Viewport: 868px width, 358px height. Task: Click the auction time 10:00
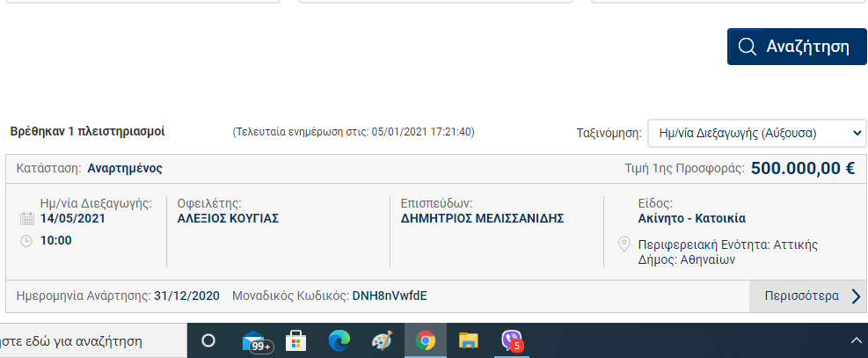[56, 241]
